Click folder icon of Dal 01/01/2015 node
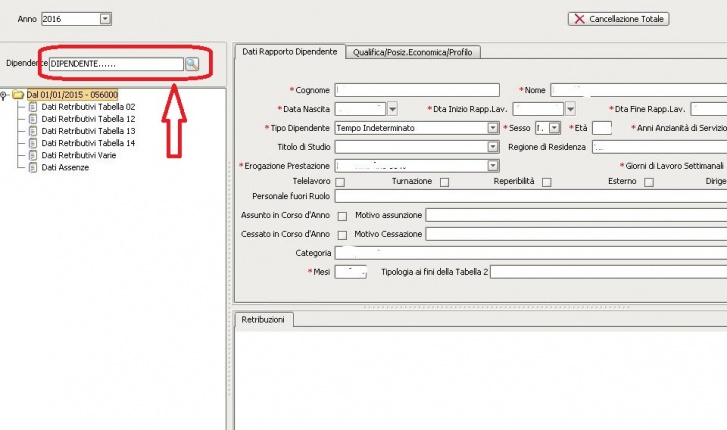The image size is (727, 430). pos(18,95)
